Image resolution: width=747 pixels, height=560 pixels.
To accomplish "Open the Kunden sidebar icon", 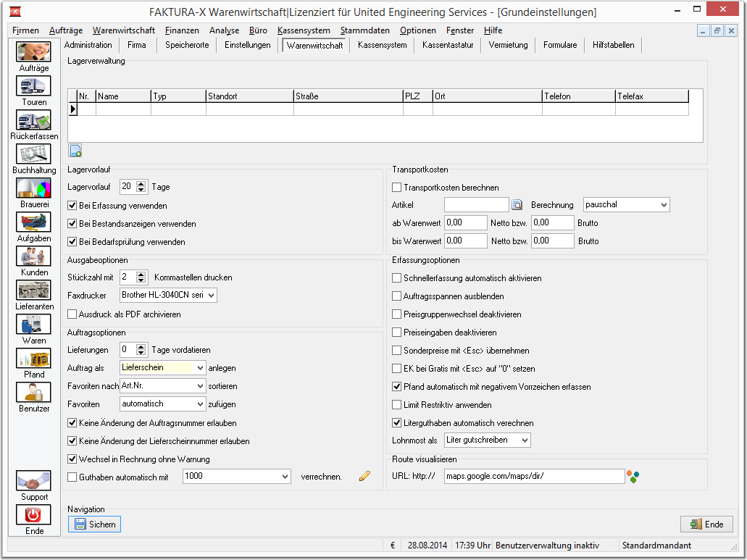I will [33, 256].
